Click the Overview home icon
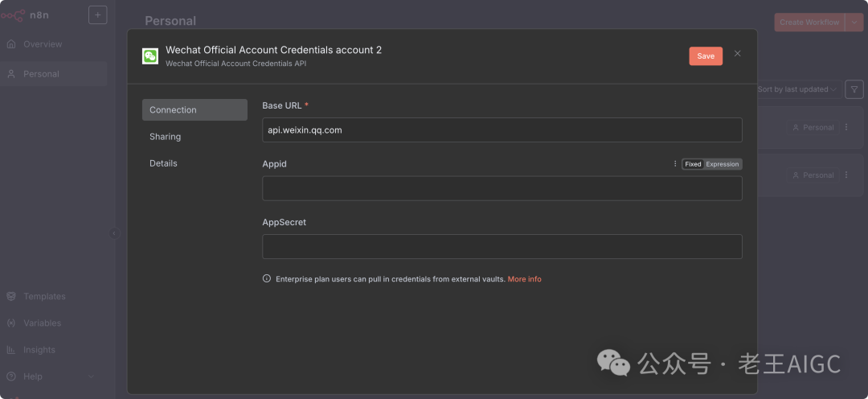The height and width of the screenshot is (399, 868). click(x=11, y=44)
